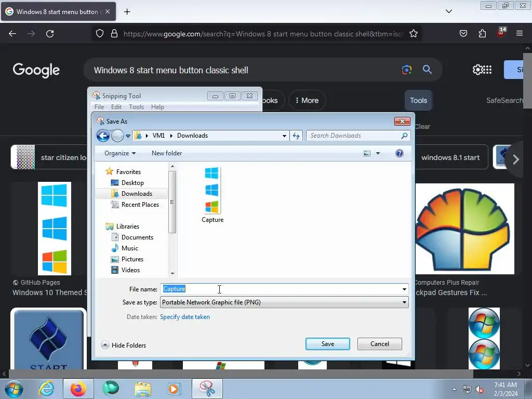Open Snipping Tool Help menu
This screenshot has width=532, height=399.
pyautogui.click(x=157, y=107)
